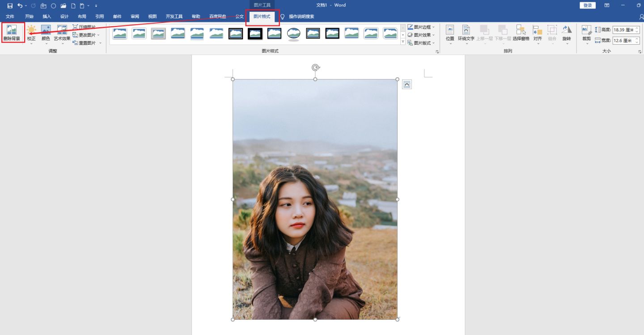Open the 图片版式 layout dropdown
Screen dimensions: 644x335
coord(421,43)
